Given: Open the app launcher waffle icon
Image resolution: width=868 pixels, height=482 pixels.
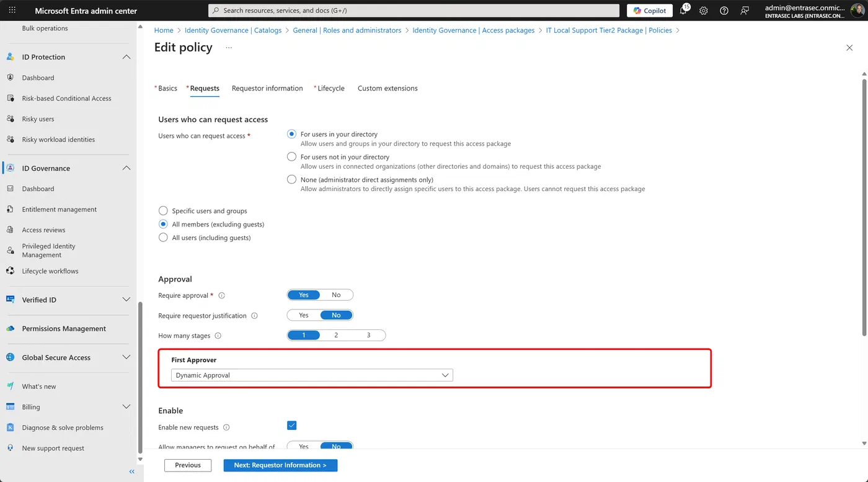Looking at the screenshot, I should (x=12, y=11).
